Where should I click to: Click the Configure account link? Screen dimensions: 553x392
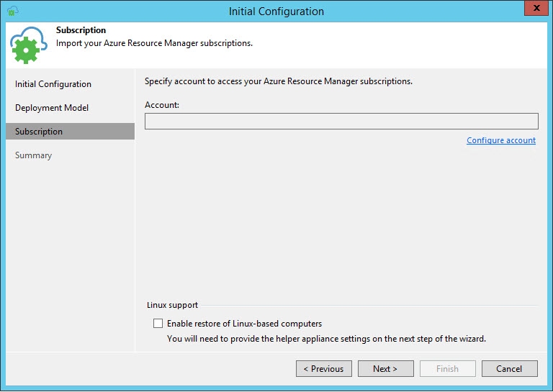click(501, 140)
